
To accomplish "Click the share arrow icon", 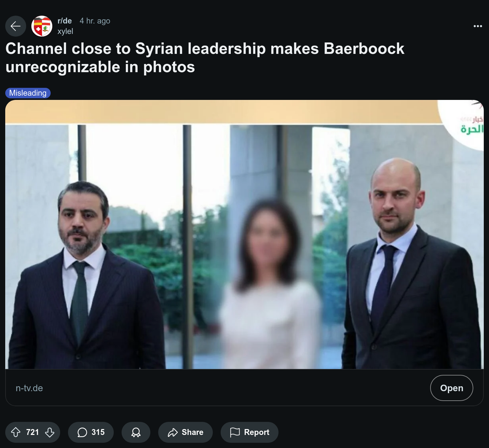I will click(x=173, y=432).
